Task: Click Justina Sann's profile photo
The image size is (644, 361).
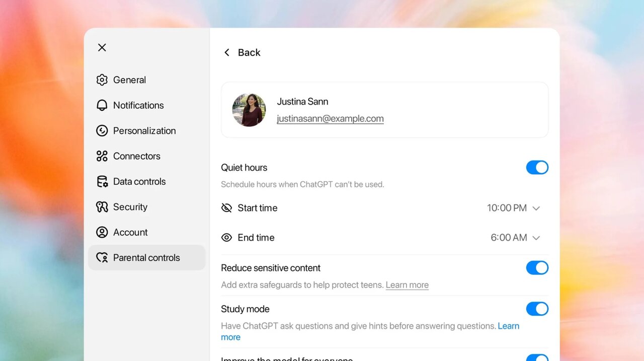Action: 249,110
